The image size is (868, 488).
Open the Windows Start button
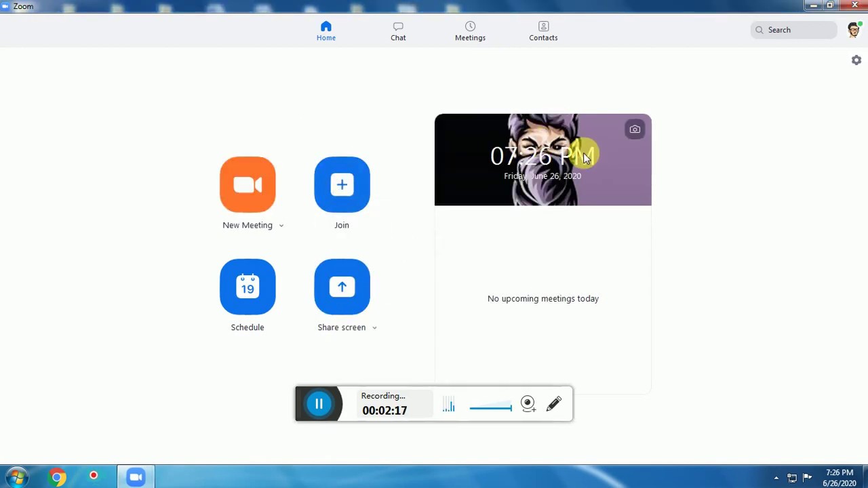[16, 477]
